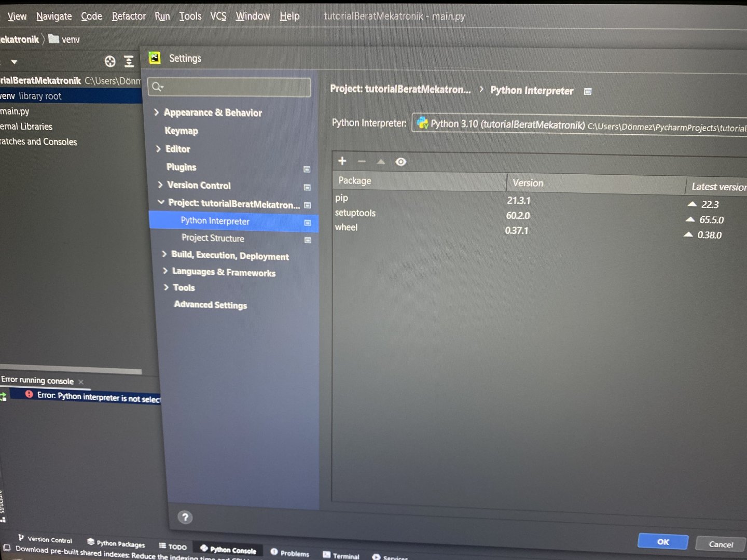Expand Languages & Frameworks settings
The image size is (747, 560).
coord(165,271)
